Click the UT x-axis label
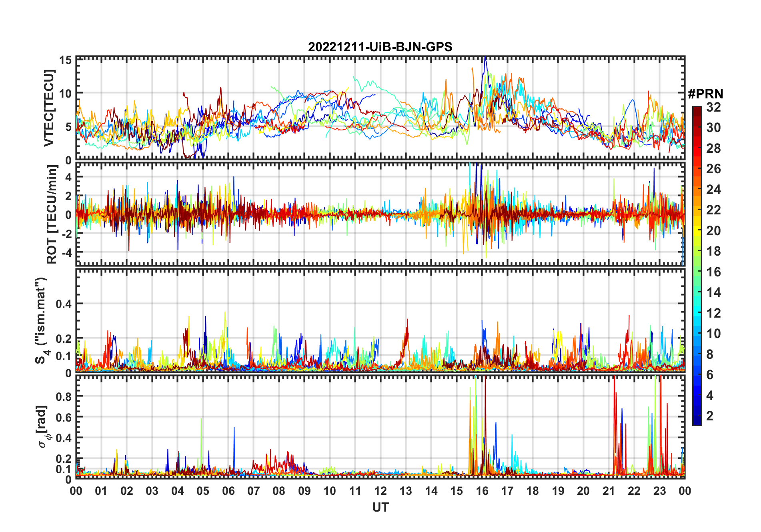The width and height of the screenshot is (761, 532). tap(380, 508)
